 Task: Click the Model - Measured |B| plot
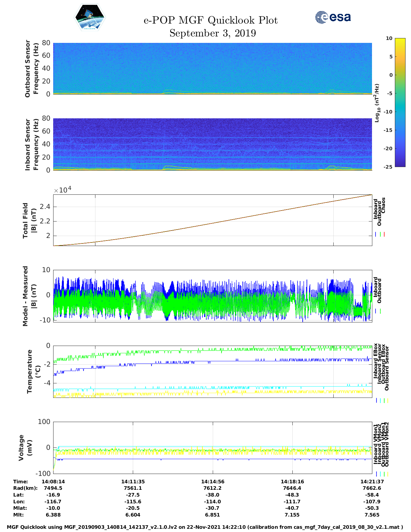pyautogui.click(x=212, y=296)
